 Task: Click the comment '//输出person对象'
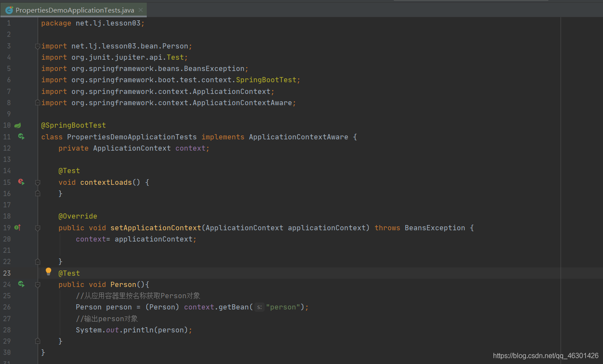[107, 319]
